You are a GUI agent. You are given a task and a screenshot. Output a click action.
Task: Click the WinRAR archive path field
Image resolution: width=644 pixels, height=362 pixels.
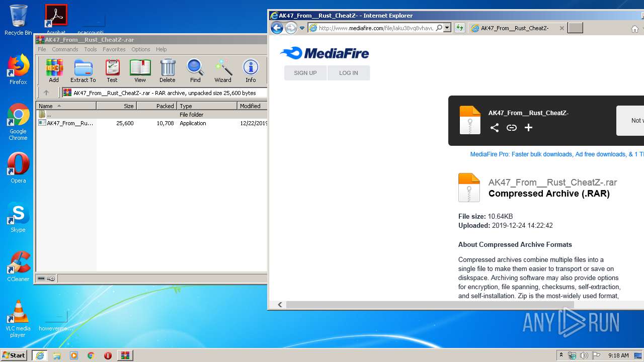(165, 93)
